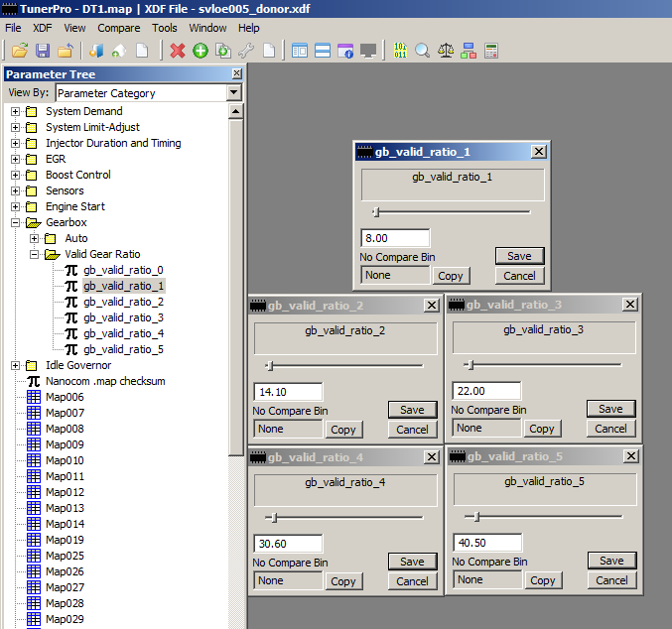Click the calculator icon in toolbar
This screenshot has width=672, height=629.
491,51
